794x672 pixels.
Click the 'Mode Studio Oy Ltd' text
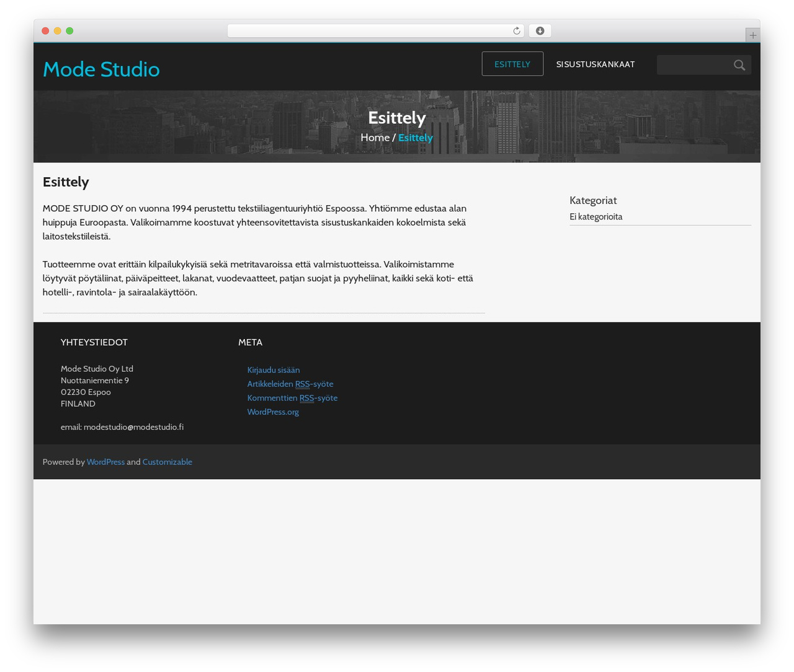[x=97, y=369]
